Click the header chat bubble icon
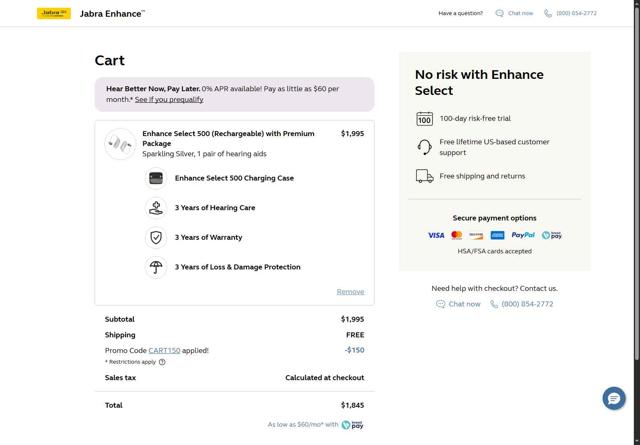 [x=499, y=13]
